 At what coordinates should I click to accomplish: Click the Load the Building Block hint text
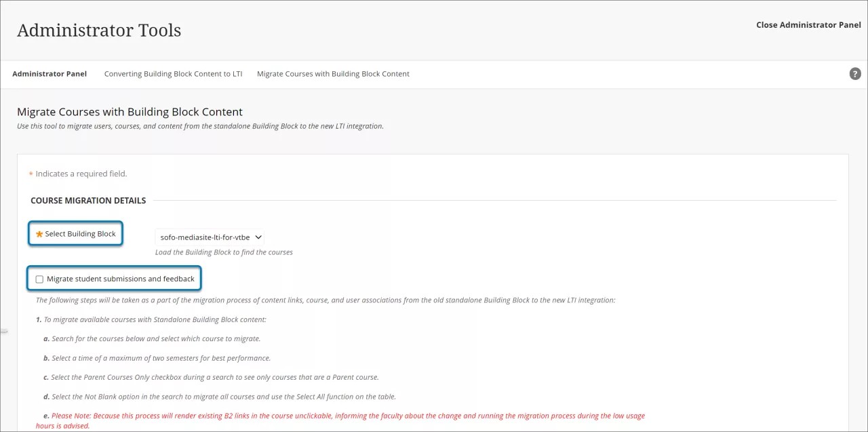(225, 252)
